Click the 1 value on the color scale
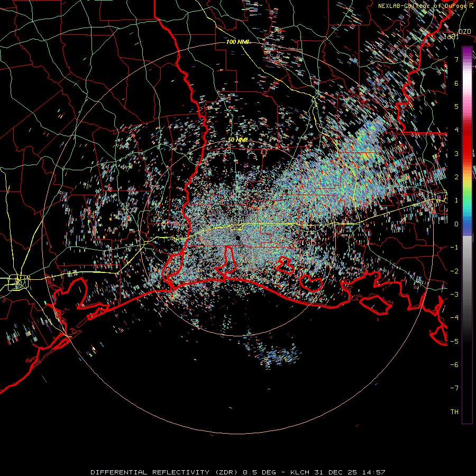Screen dimensions: 476x476 tap(456, 200)
